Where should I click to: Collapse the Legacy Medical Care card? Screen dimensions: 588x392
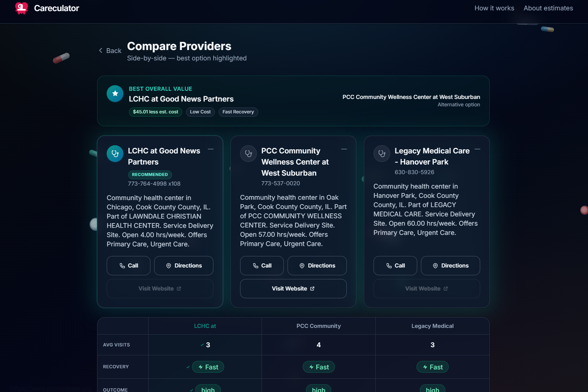coord(477,149)
